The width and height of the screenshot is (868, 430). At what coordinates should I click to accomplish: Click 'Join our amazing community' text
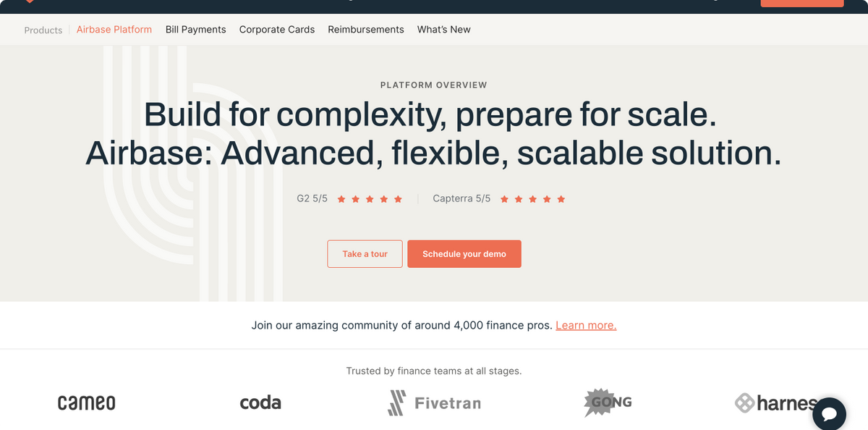click(x=402, y=325)
